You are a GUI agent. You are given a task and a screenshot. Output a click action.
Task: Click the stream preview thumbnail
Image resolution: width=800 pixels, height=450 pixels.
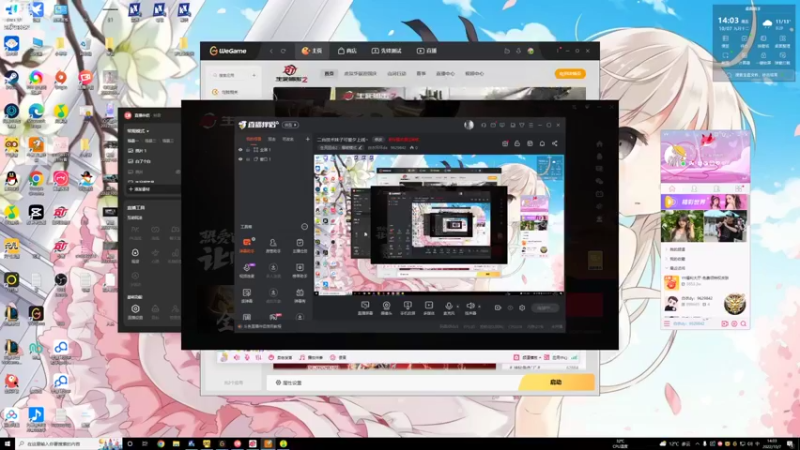coord(439,224)
